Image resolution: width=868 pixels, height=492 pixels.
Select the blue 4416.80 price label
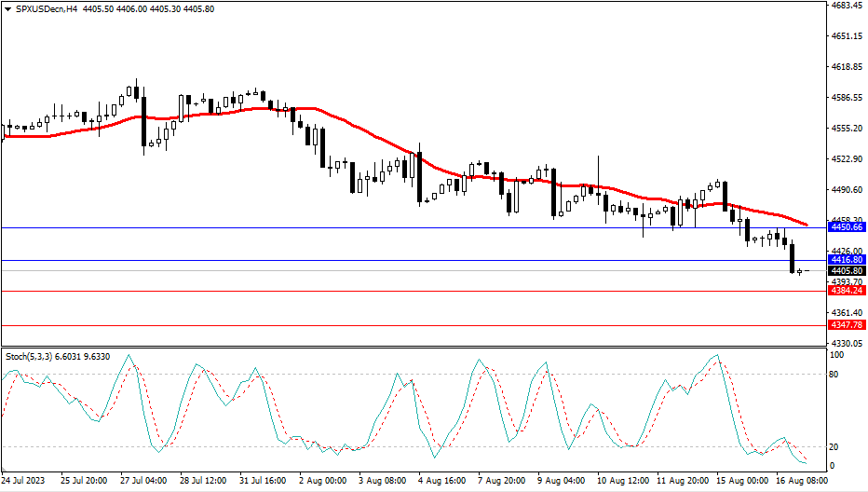[846, 260]
